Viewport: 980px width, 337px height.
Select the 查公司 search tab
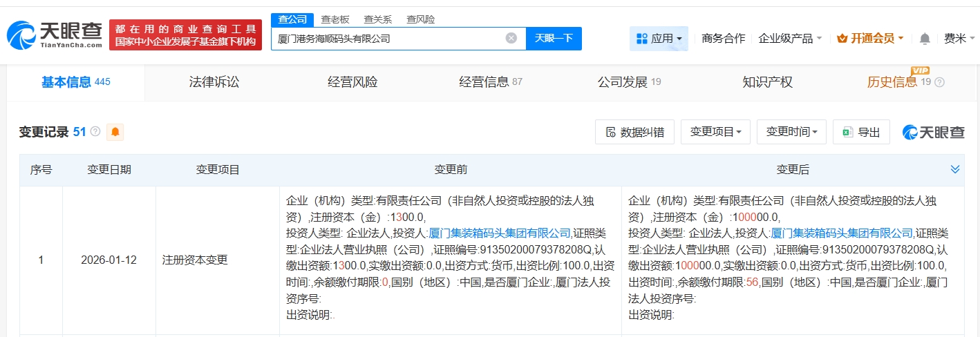[x=292, y=19]
